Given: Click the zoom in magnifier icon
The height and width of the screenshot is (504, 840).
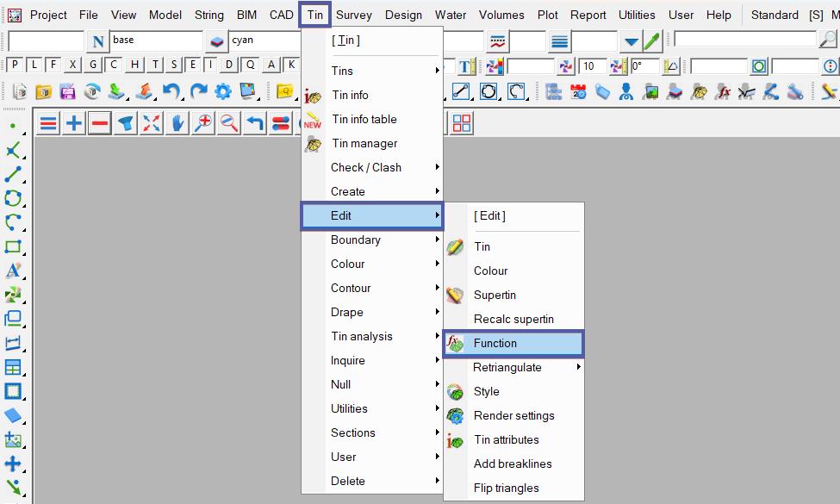Looking at the screenshot, I should 203,123.
